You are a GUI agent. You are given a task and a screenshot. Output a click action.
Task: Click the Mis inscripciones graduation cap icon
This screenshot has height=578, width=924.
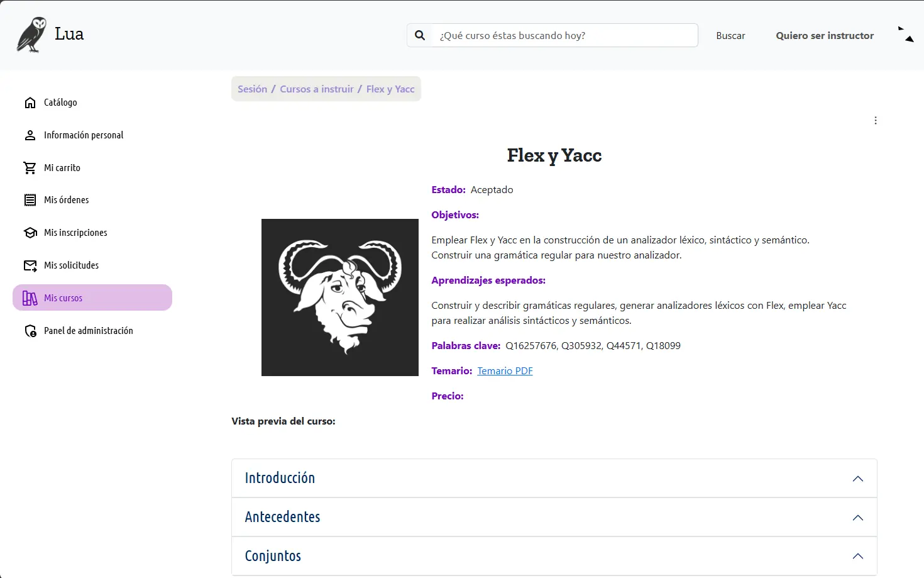point(30,233)
